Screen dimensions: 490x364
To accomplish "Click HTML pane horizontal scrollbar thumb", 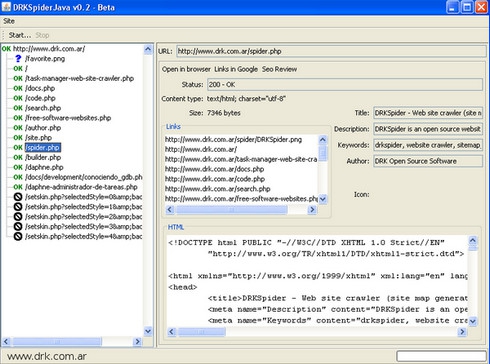I will pyautogui.click(x=202, y=332).
